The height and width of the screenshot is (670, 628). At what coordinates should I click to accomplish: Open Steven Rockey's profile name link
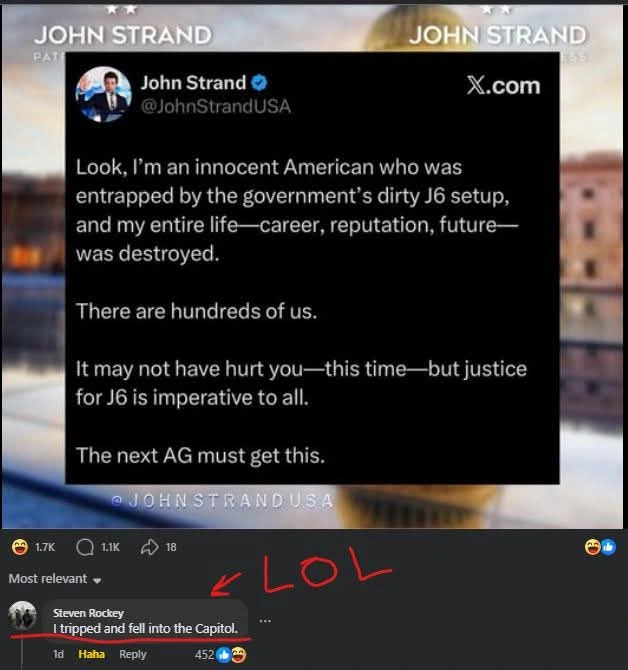tap(88, 613)
